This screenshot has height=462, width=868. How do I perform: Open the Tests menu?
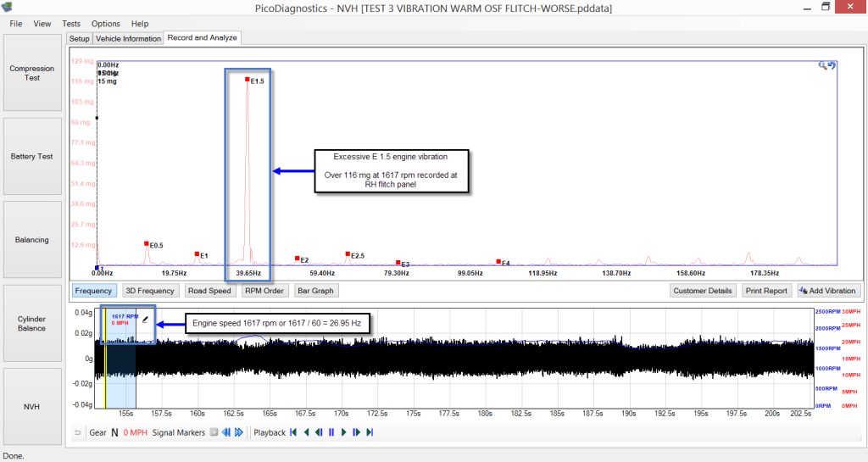click(x=71, y=24)
